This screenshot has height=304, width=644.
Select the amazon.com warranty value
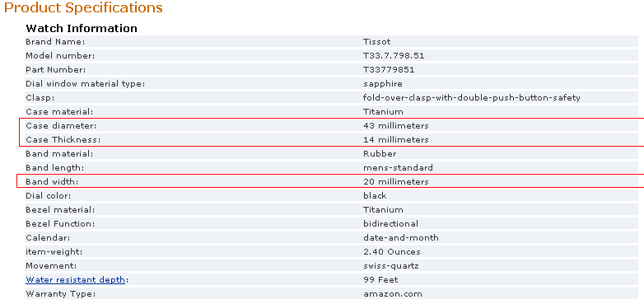(392, 294)
